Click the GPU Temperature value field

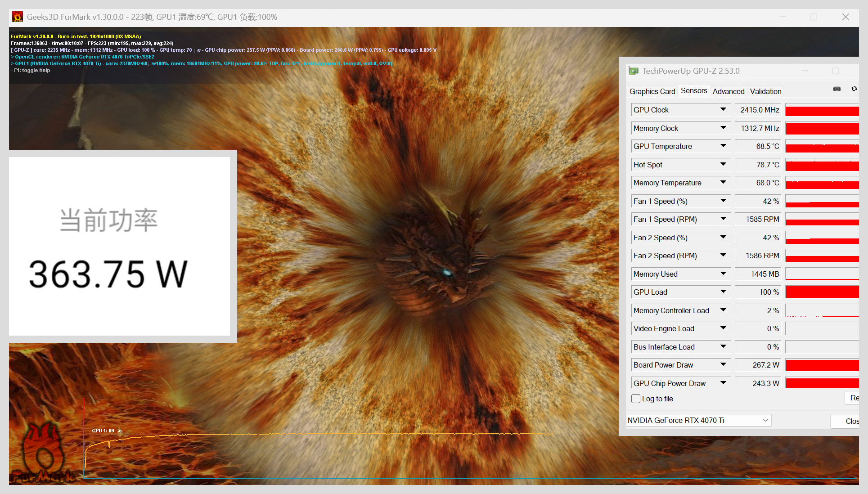758,147
